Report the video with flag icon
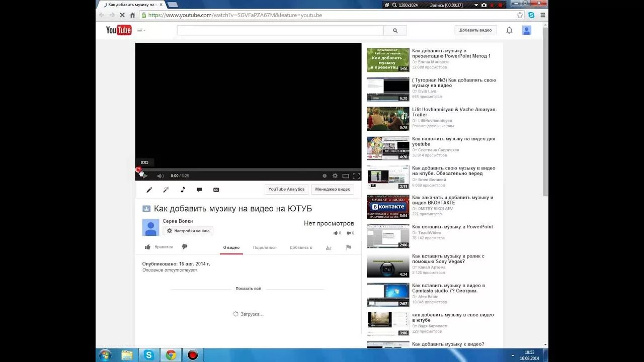 348,247
